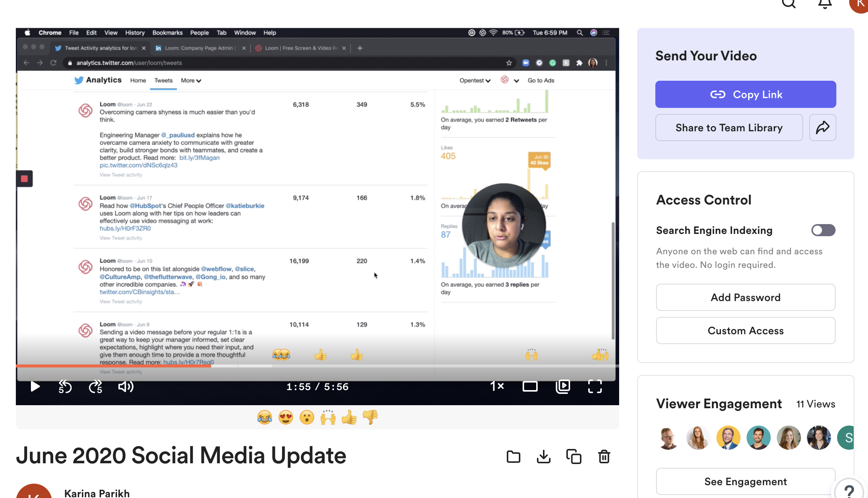The height and width of the screenshot is (498, 868).
Task: Switch to theater mode view
Action: [530, 386]
